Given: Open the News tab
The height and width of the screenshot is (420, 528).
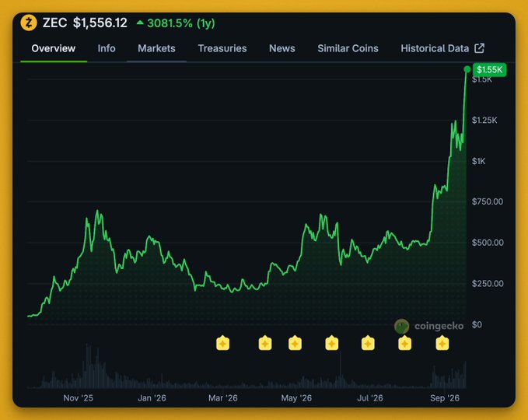Looking at the screenshot, I should click(281, 48).
